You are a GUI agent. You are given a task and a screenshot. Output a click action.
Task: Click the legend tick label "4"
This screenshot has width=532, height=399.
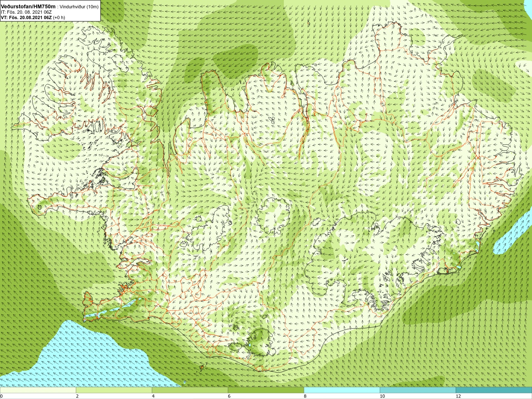(153, 397)
